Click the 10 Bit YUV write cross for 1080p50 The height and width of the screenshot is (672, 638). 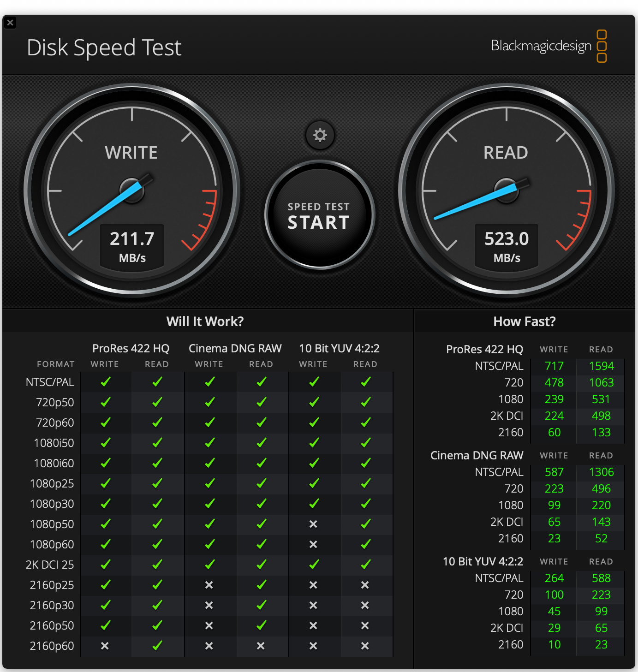pyautogui.click(x=313, y=524)
